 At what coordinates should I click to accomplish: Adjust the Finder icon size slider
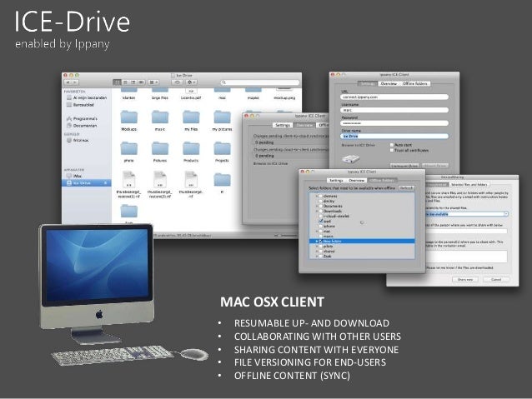(286, 235)
